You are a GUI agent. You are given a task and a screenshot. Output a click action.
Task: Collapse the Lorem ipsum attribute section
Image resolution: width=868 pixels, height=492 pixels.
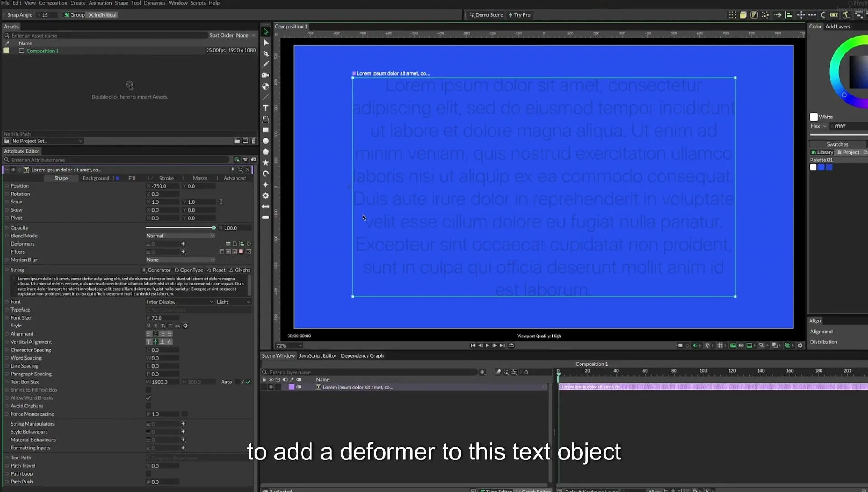coord(6,170)
